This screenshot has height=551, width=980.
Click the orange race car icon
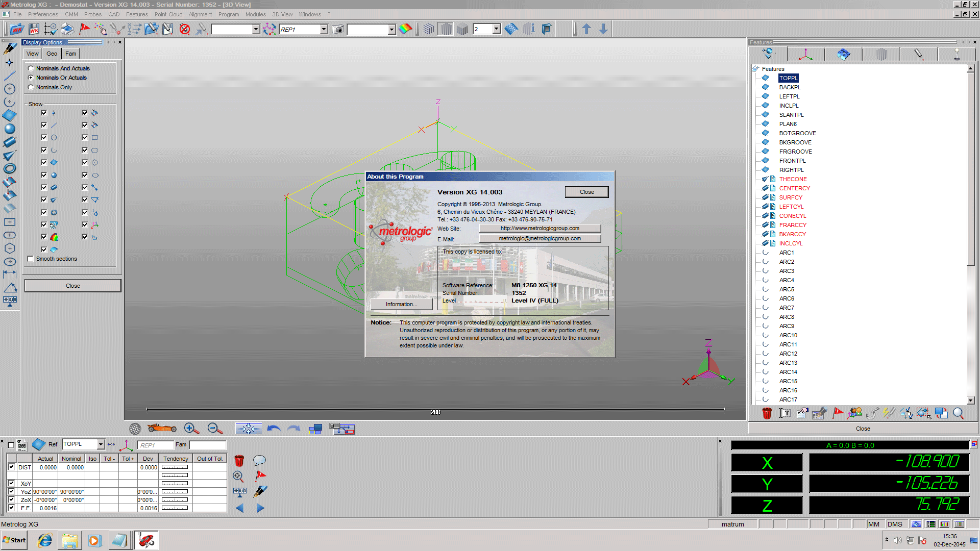(x=162, y=429)
